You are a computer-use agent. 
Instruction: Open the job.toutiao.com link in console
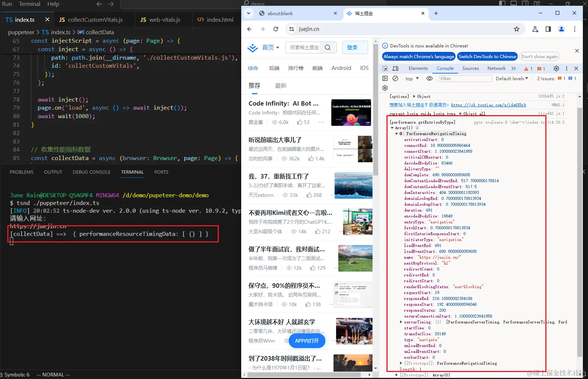tap(488, 105)
